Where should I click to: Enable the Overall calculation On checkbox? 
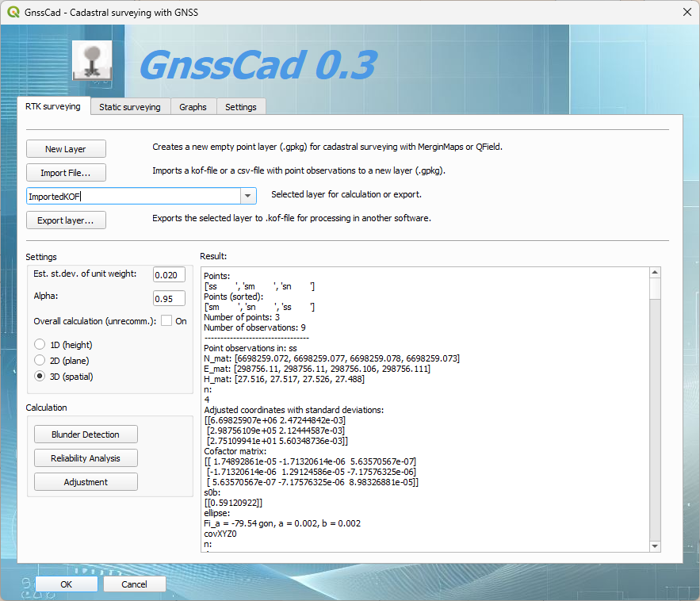tap(166, 320)
